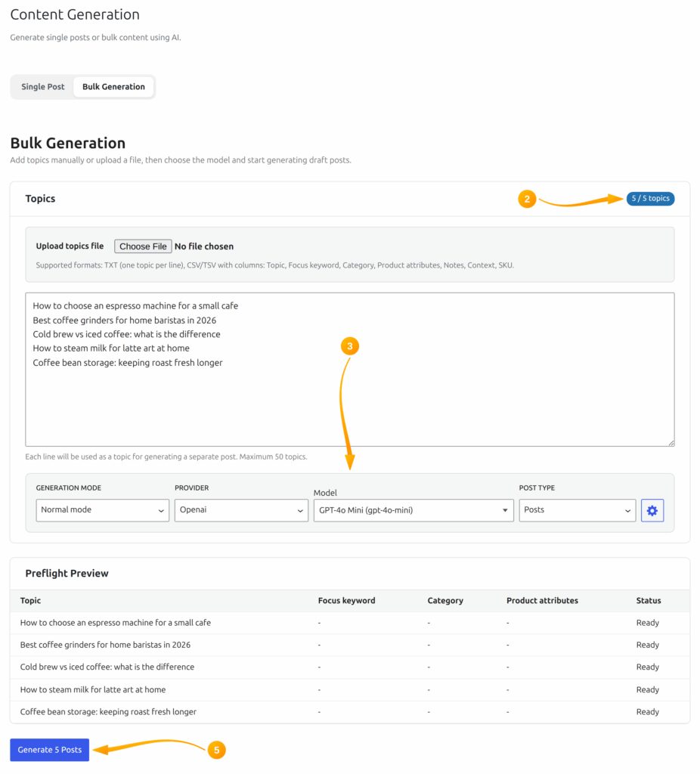The image size is (700, 774).
Task: Click the Status column header
Action: pos(648,601)
